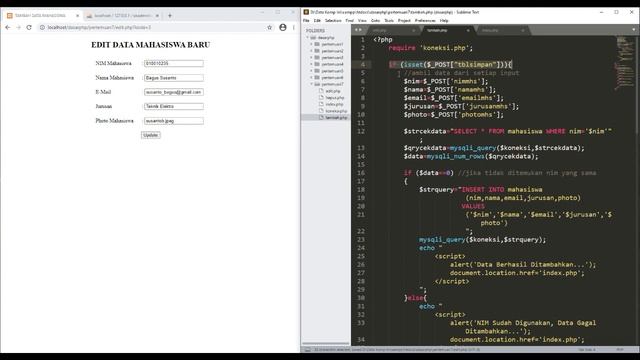The height and width of the screenshot is (360, 640).
Task: Expand the pertemuan6 folder arrow
Action: [x=311, y=77]
